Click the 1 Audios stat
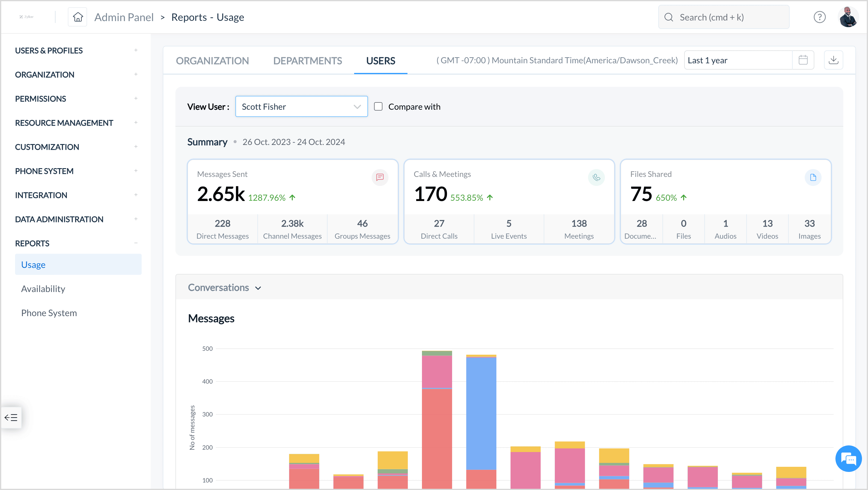This screenshot has height=490, width=868. [725, 229]
